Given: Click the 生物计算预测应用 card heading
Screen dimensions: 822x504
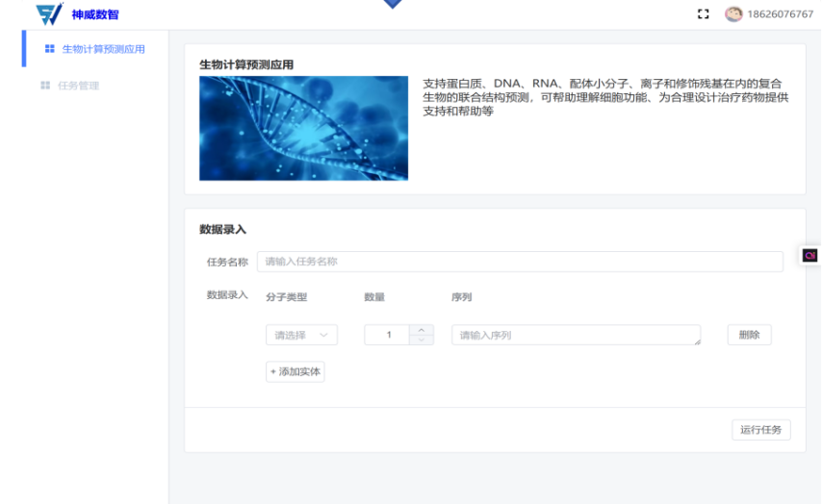Looking at the screenshot, I should coord(246,64).
